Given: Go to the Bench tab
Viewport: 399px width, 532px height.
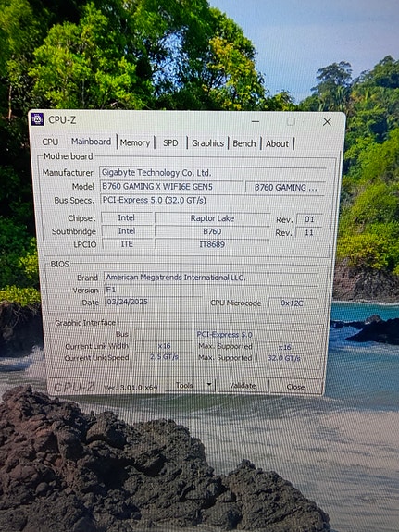Looking at the screenshot, I should [244, 143].
